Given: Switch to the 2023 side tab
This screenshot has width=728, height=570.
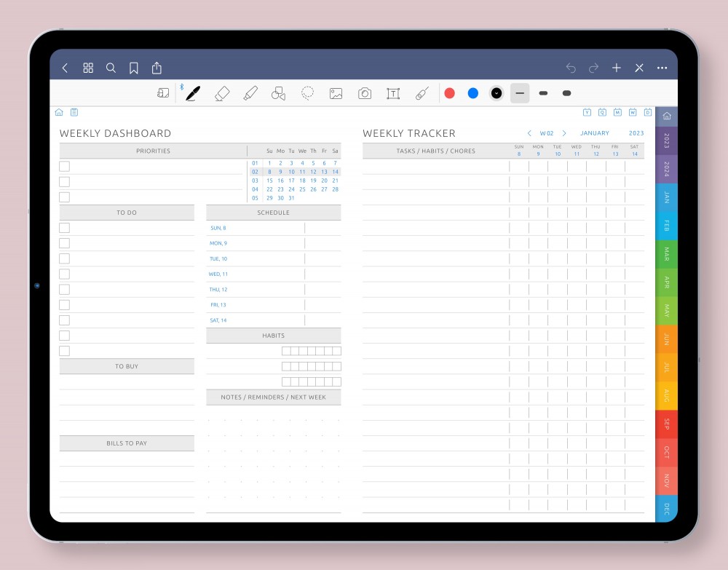Looking at the screenshot, I should 667,140.
